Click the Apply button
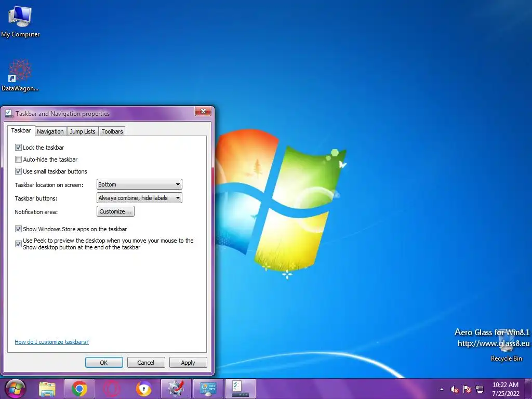This screenshot has height=399, width=532. point(188,362)
